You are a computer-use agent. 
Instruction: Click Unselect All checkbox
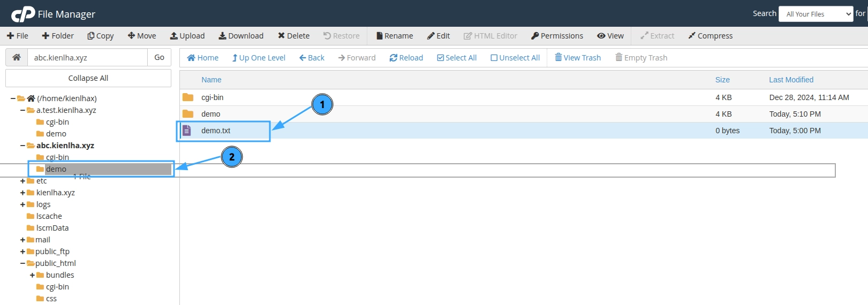[x=515, y=58]
